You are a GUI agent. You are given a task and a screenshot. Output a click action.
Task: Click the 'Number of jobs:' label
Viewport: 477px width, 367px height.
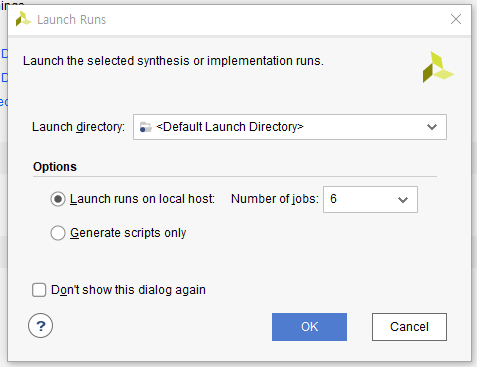pos(275,199)
